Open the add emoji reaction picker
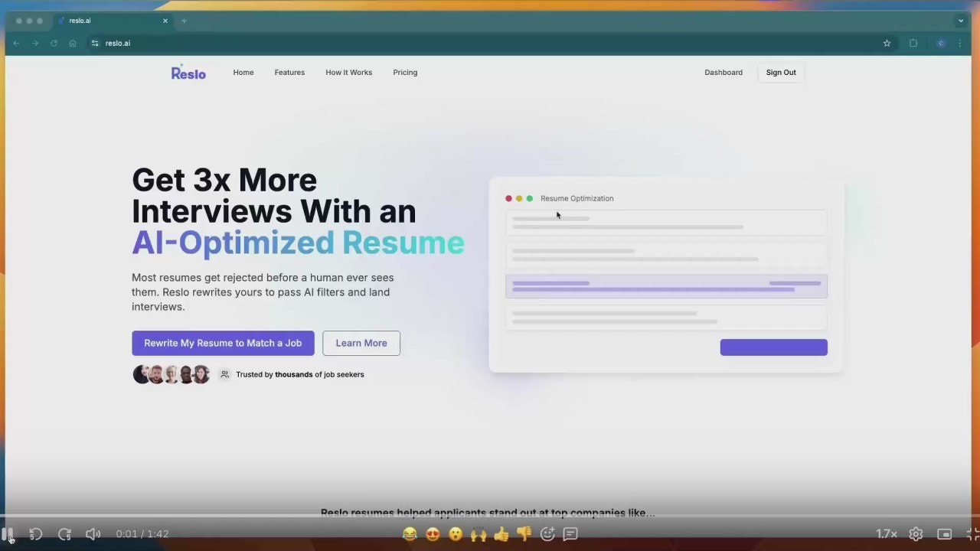The width and height of the screenshot is (980, 551). point(547,534)
